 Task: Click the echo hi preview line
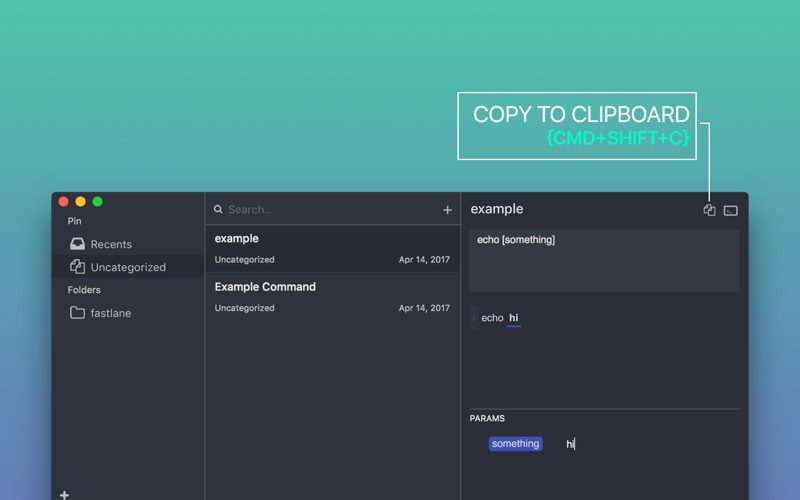(500, 318)
